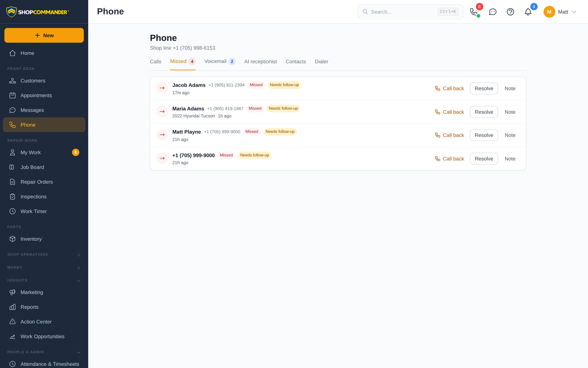
Task: Click the Inventory box icon
Action: [12, 239]
